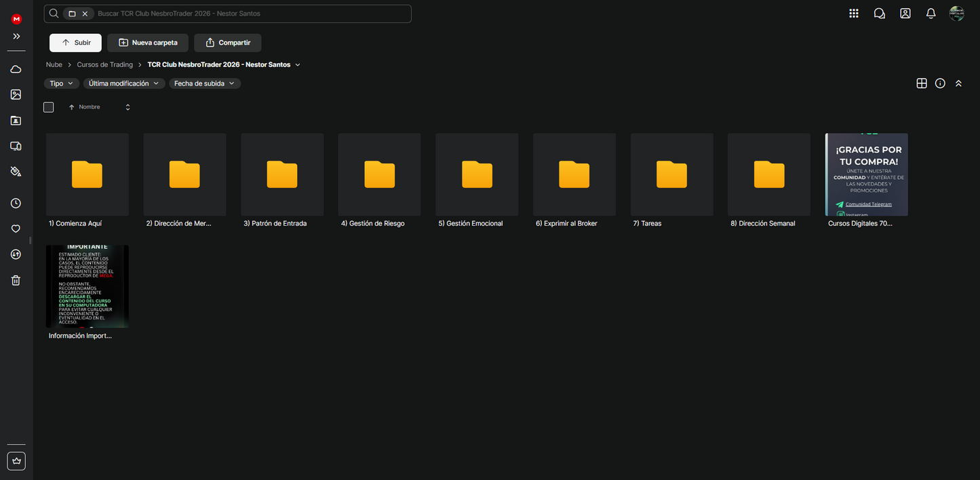Viewport: 980px width, 480px height.
Task: Switch to grid view layout toggle
Action: pyautogui.click(x=921, y=83)
